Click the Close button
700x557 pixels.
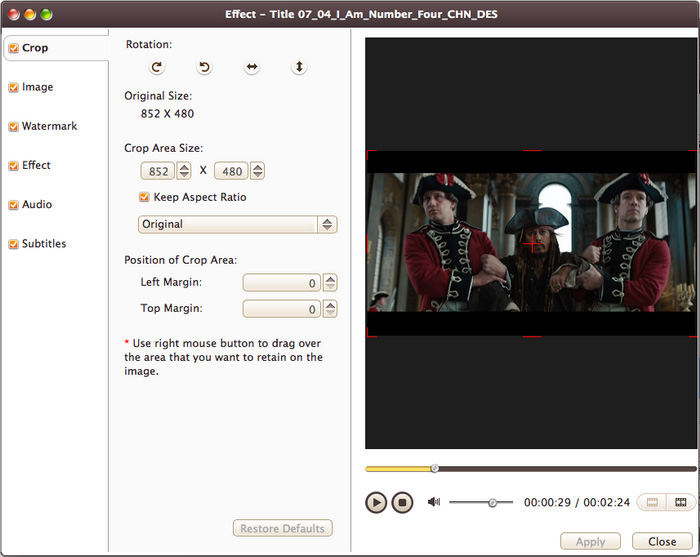point(662,541)
